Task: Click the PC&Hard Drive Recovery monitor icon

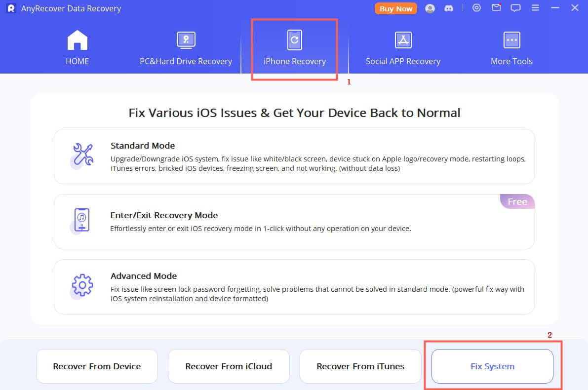Action: coord(186,40)
